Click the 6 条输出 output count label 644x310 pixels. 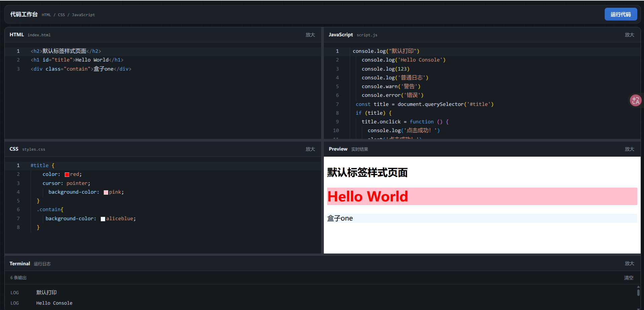click(x=18, y=278)
